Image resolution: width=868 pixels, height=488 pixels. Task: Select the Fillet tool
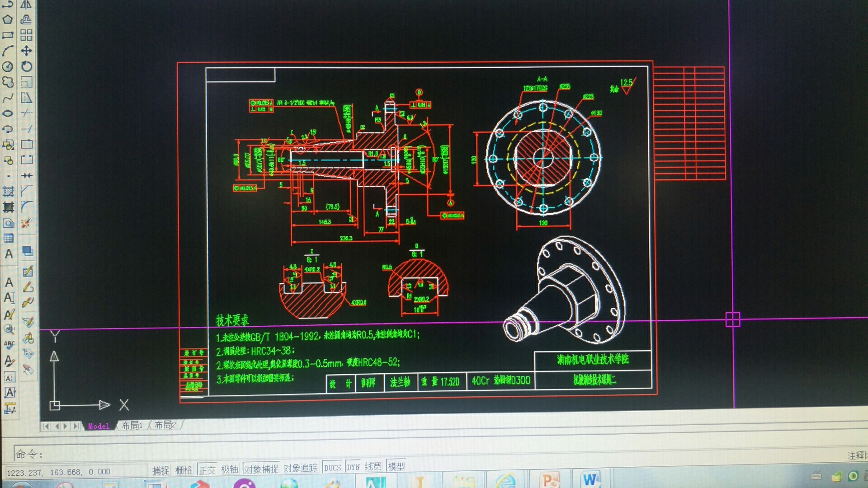click(x=27, y=206)
